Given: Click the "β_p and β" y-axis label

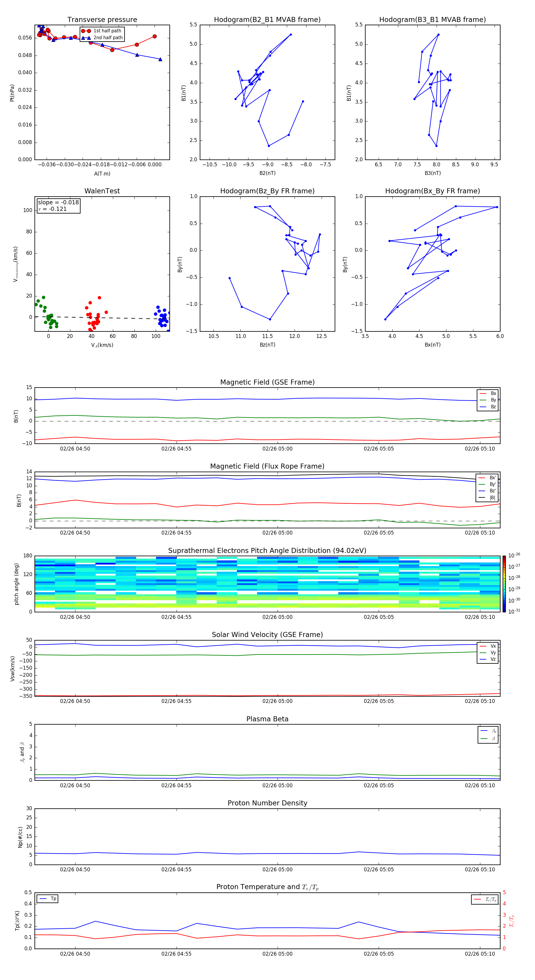Looking at the screenshot, I should point(22,752).
